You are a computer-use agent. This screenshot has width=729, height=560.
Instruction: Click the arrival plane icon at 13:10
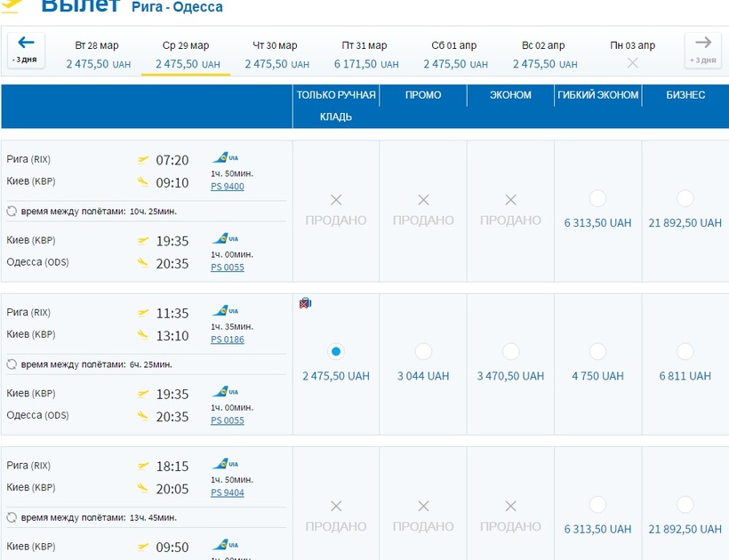point(142,335)
